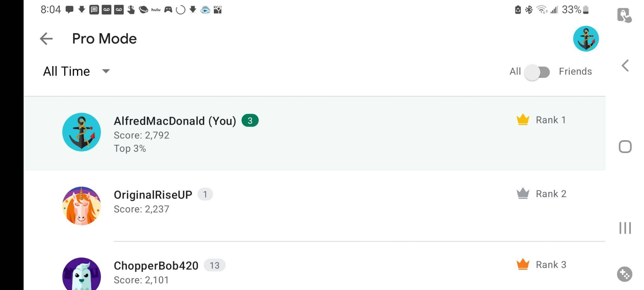Open the hulu notification icon
Viewport: 644px width, 290px height.
pyautogui.click(x=155, y=9)
